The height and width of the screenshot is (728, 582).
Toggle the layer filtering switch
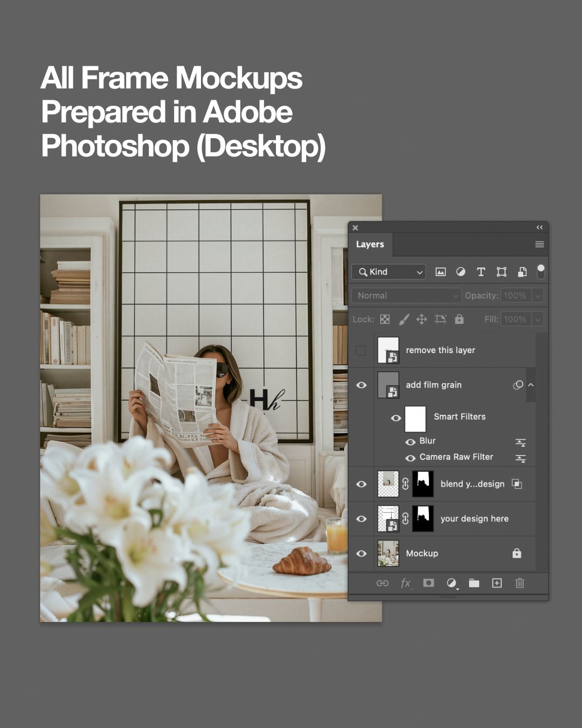tap(541, 271)
